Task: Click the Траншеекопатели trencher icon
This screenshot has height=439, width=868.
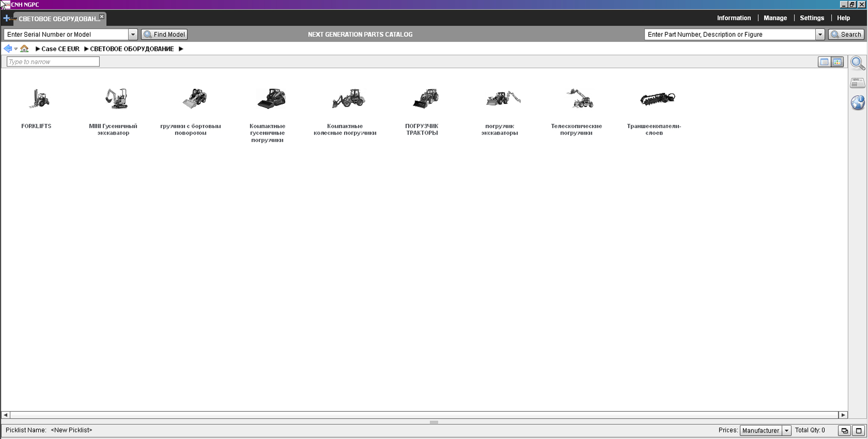Action: [x=657, y=99]
